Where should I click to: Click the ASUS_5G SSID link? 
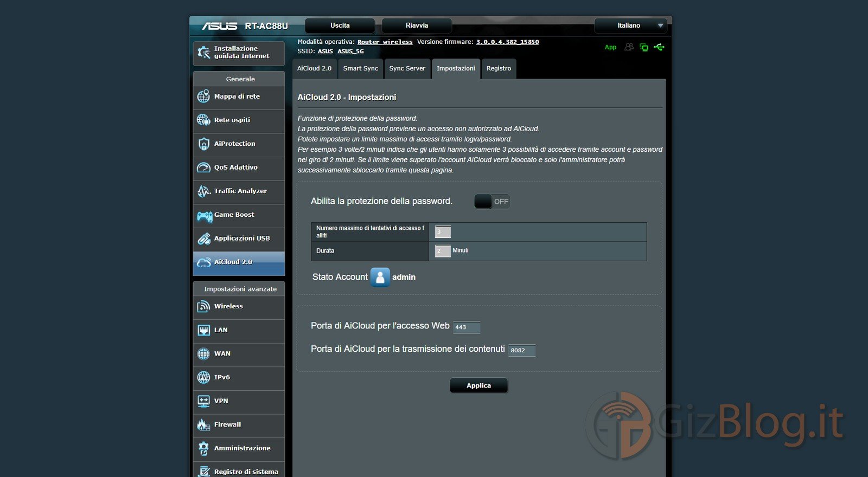[x=350, y=51]
